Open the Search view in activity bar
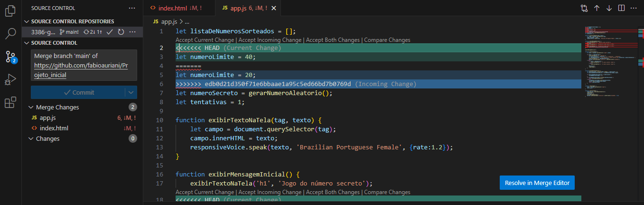Screen dimensions: 644x205 [x=10, y=34]
